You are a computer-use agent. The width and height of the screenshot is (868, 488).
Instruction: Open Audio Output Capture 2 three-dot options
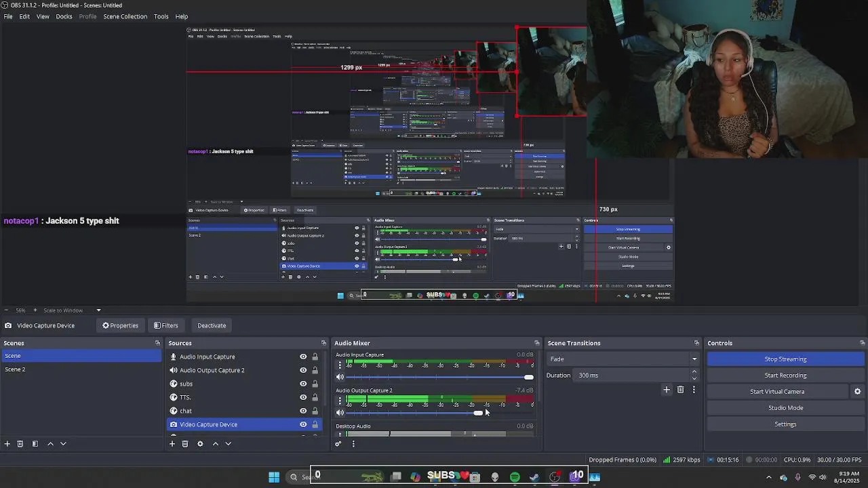(340, 401)
